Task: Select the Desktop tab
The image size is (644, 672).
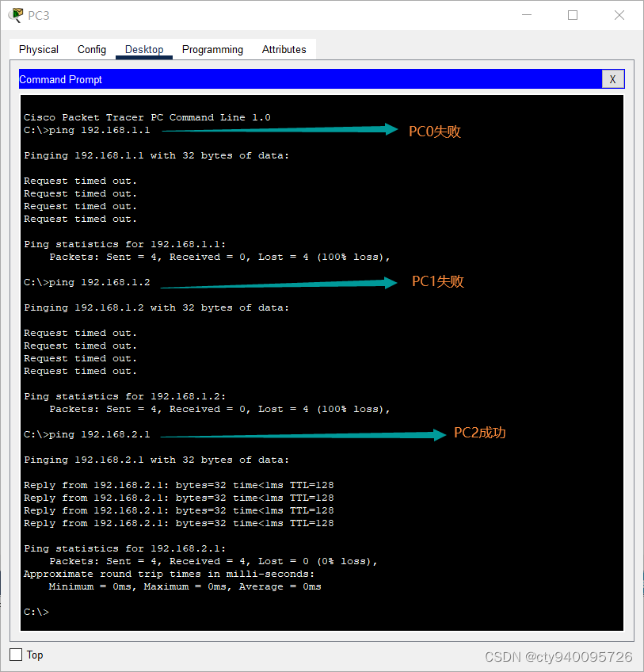Action: pyautogui.click(x=144, y=50)
